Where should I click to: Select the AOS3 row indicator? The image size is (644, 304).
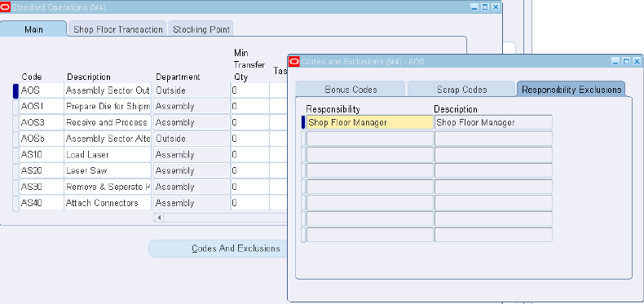[15, 123]
